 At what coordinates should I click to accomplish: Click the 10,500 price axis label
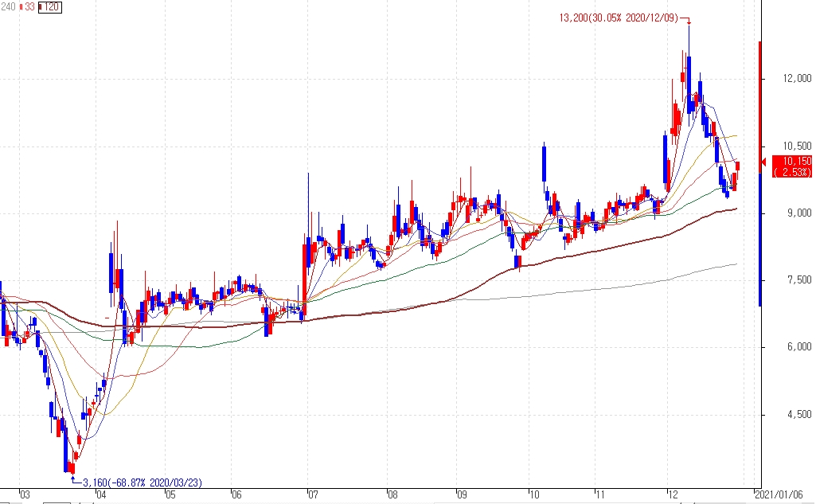point(797,147)
